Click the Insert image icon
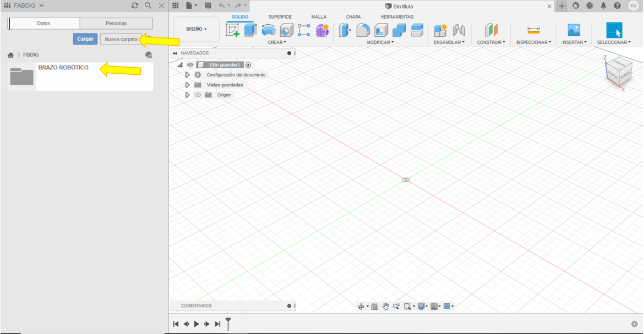This screenshot has width=644, height=334. (574, 30)
